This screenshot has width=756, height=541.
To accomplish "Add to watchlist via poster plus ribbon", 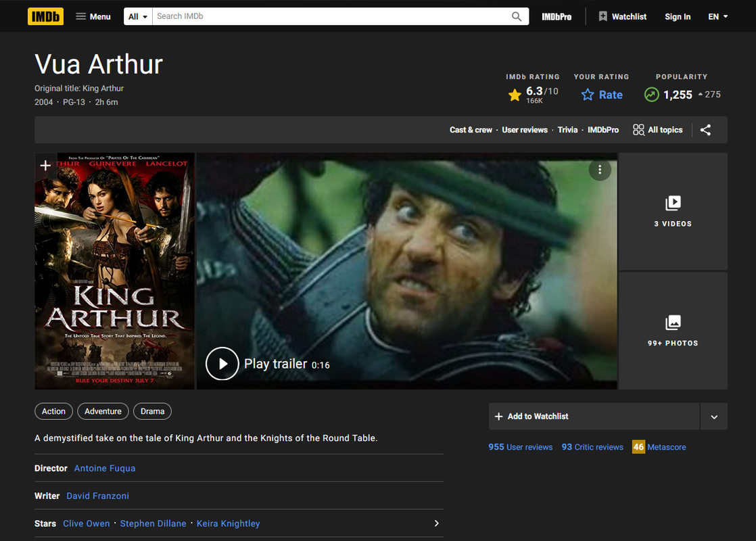I will click(x=45, y=166).
